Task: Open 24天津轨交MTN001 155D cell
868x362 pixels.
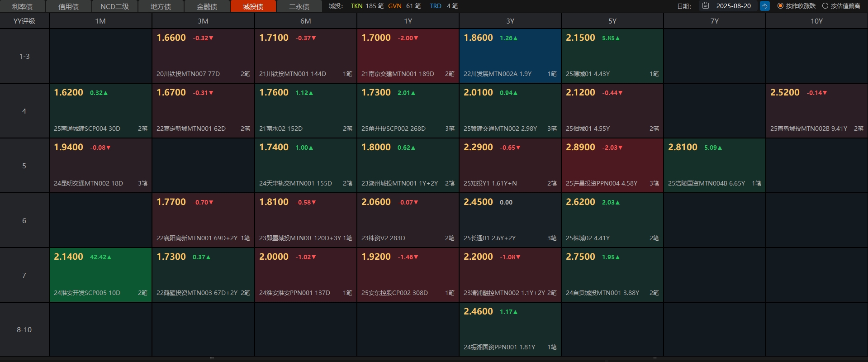Action: (306, 166)
